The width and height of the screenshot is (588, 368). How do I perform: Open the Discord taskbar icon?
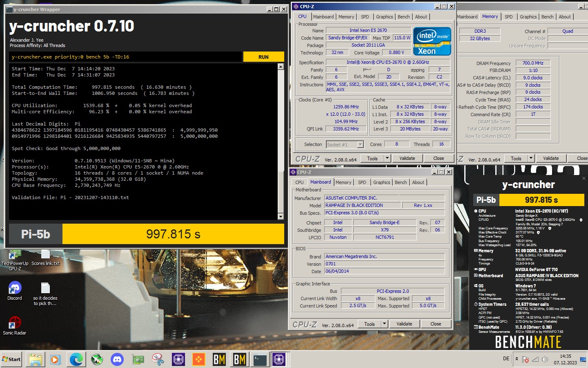tap(117, 359)
